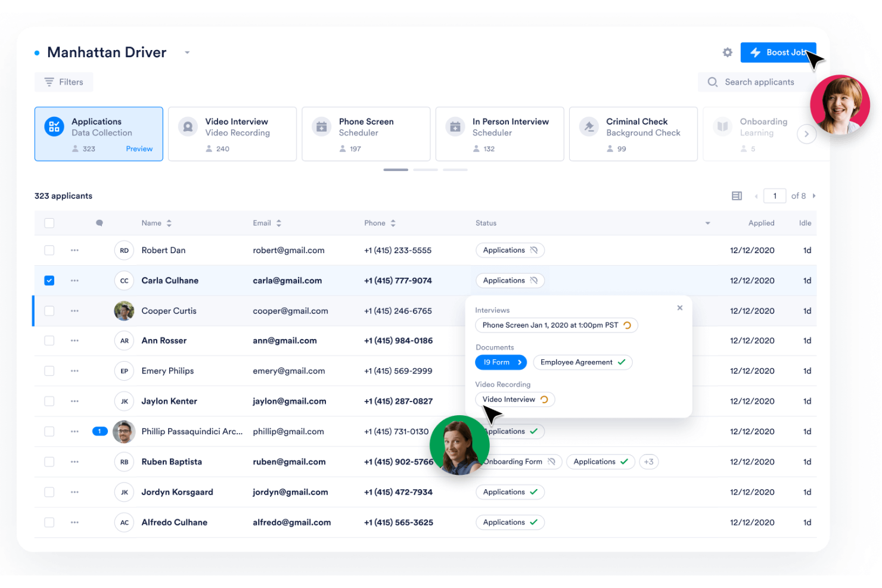Select the Applications Data Collection stage
The image size is (882, 588).
pos(99,134)
